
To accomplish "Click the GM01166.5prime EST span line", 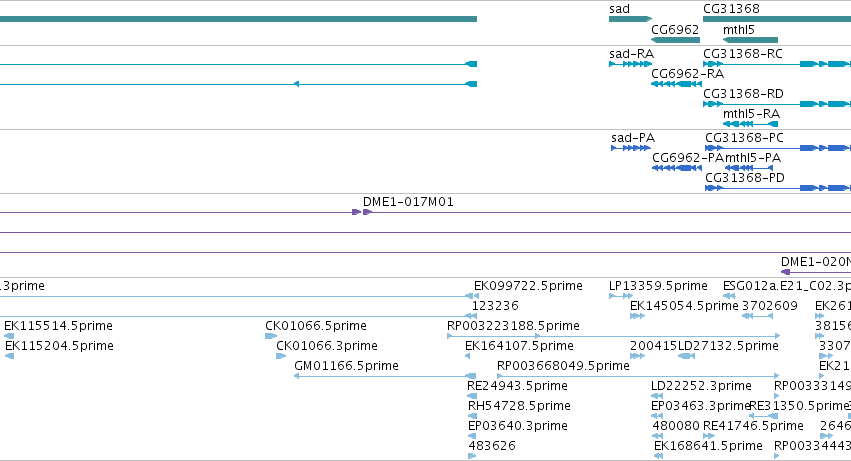I will click(385, 376).
